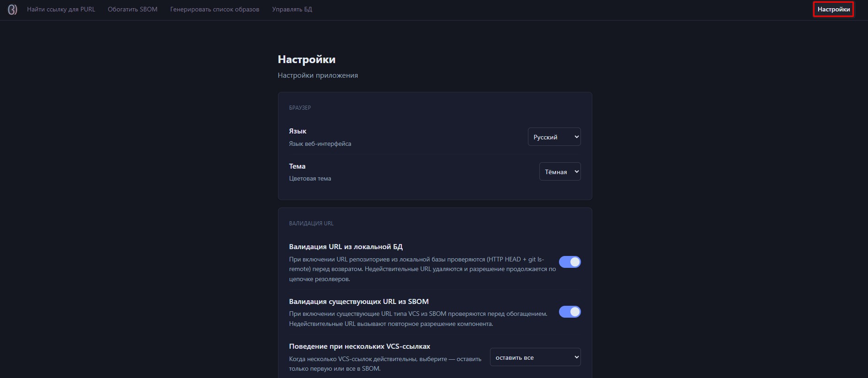Open the language dropdown showing 'Русский'
The image size is (868, 378).
(x=554, y=137)
